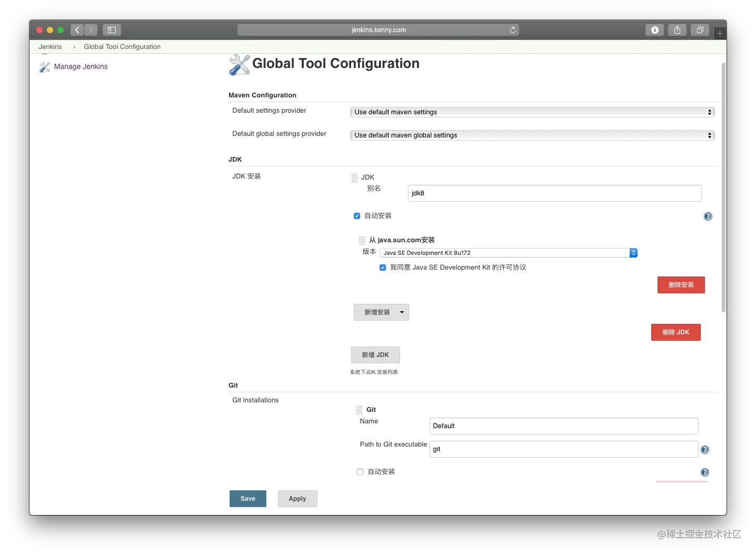
Task: Open the JDK 版本 version dropdown
Action: tap(509, 253)
